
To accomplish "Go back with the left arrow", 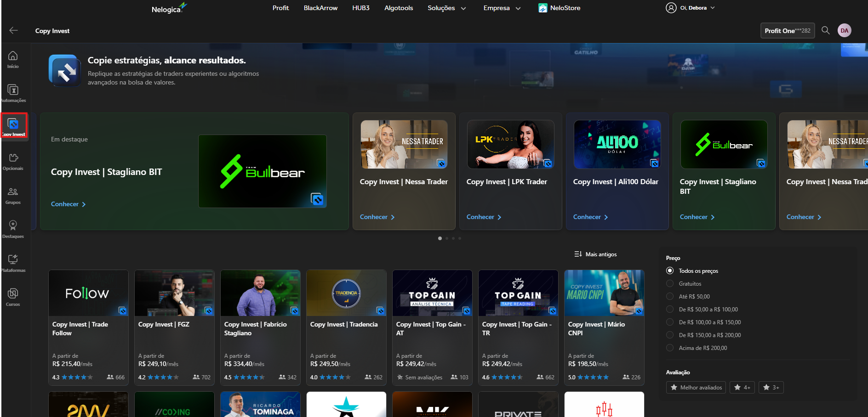I will pos(13,30).
